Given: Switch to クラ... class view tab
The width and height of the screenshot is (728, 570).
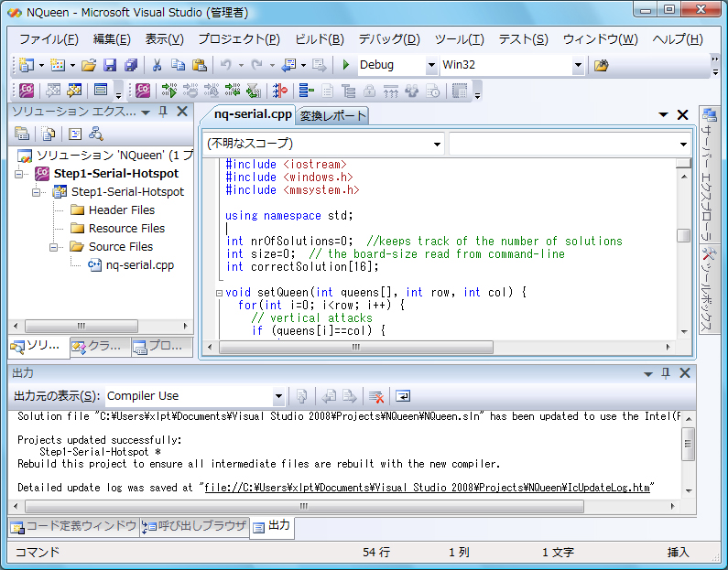Looking at the screenshot, I should 100,346.
